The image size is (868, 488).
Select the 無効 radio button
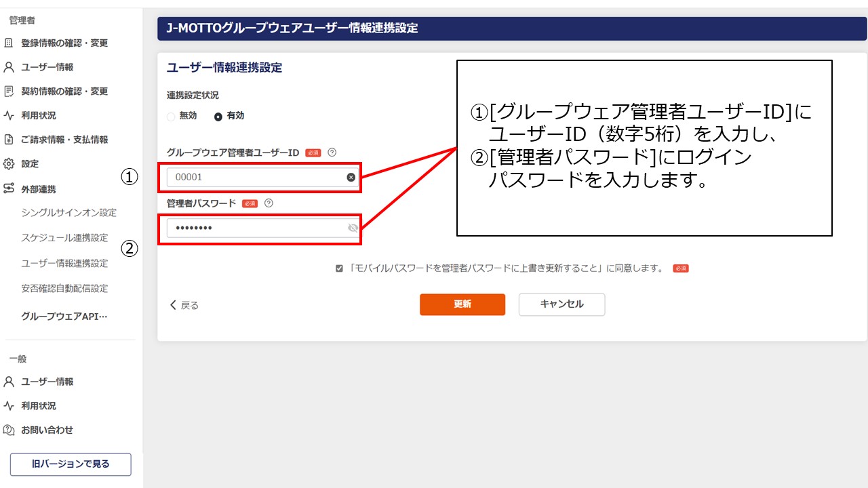coord(171,116)
